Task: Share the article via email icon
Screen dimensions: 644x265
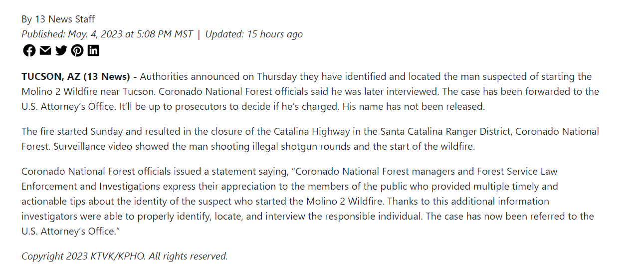Action: 45,50
